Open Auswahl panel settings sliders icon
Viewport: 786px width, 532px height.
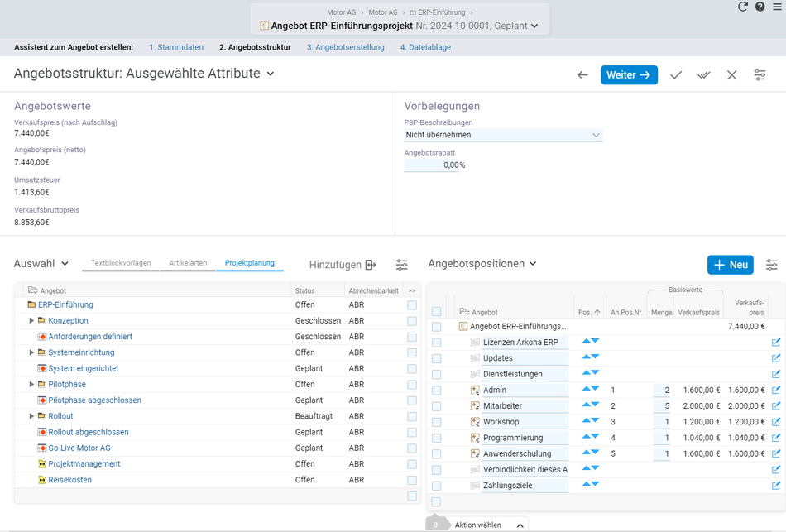pos(402,265)
